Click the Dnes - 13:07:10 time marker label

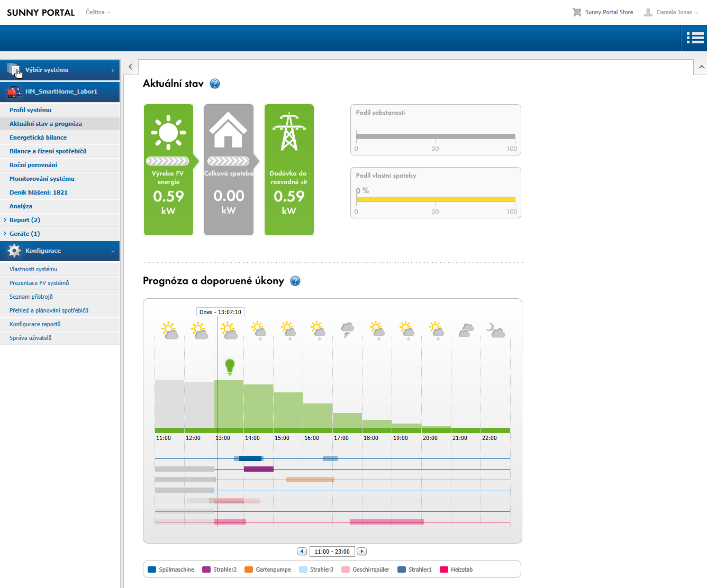pyautogui.click(x=220, y=312)
